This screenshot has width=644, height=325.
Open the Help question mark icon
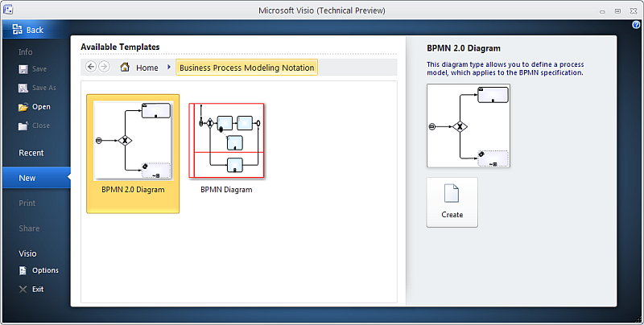(x=636, y=25)
